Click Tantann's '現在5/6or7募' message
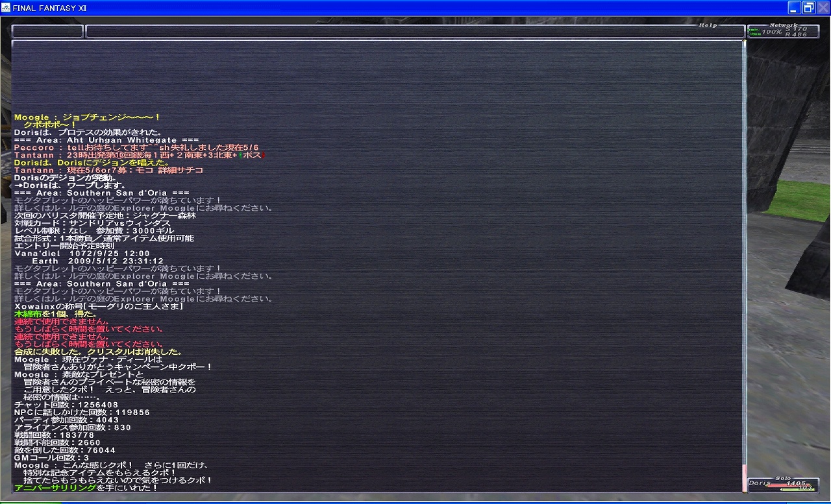 [108, 170]
